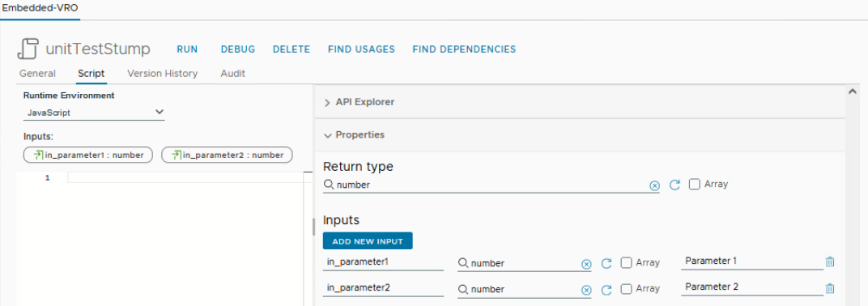This screenshot has width=868, height=306.
Task: Click the in_parameter1 type number field
Action: (524, 263)
